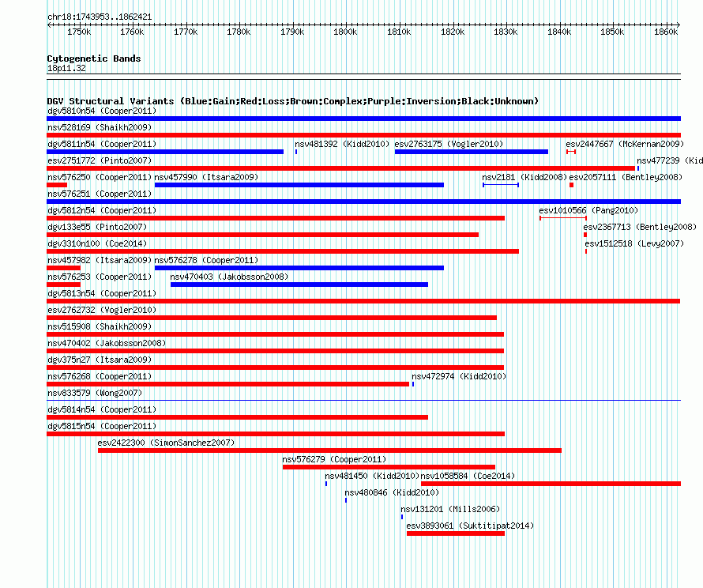This screenshot has height=588, width=703.
Task: Click the blue bar of nsv457990
Action: 299,185
